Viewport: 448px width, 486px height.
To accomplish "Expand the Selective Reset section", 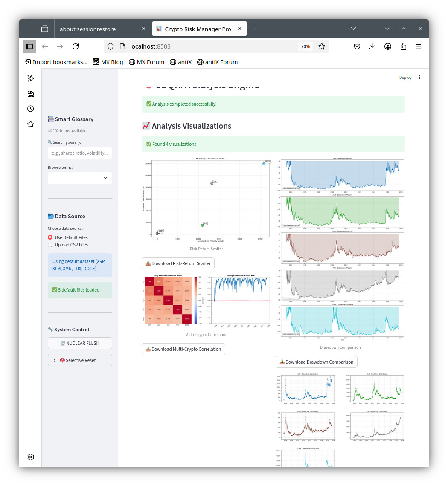I will coord(80,360).
